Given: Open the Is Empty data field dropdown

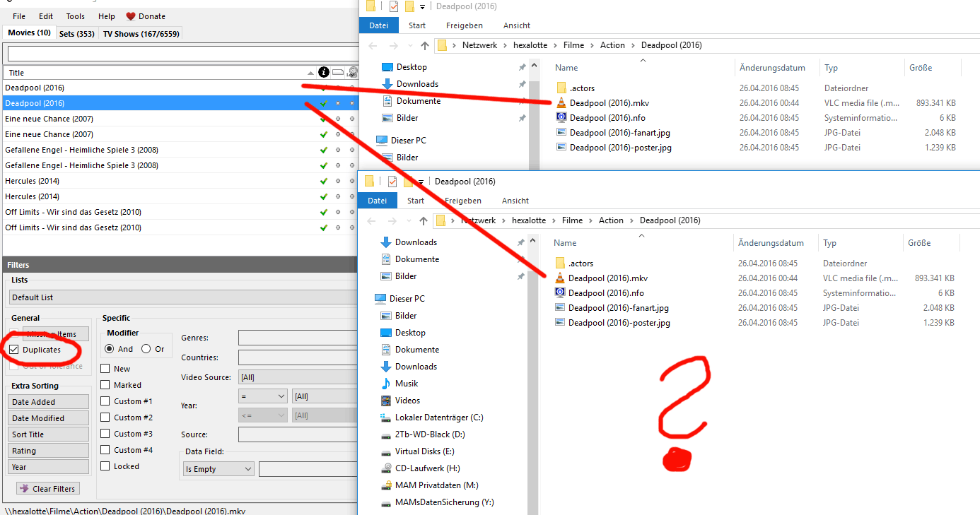Looking at the screenshot, I should point(218,469).
